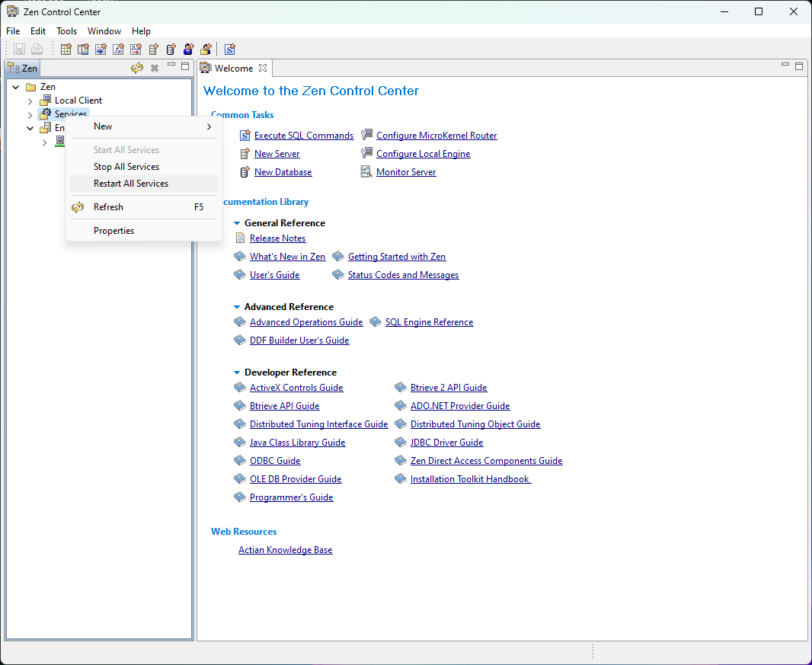Open the Configure Local Engine link
The height and width of the screenshot is (665, 812).
click(423, 154)
